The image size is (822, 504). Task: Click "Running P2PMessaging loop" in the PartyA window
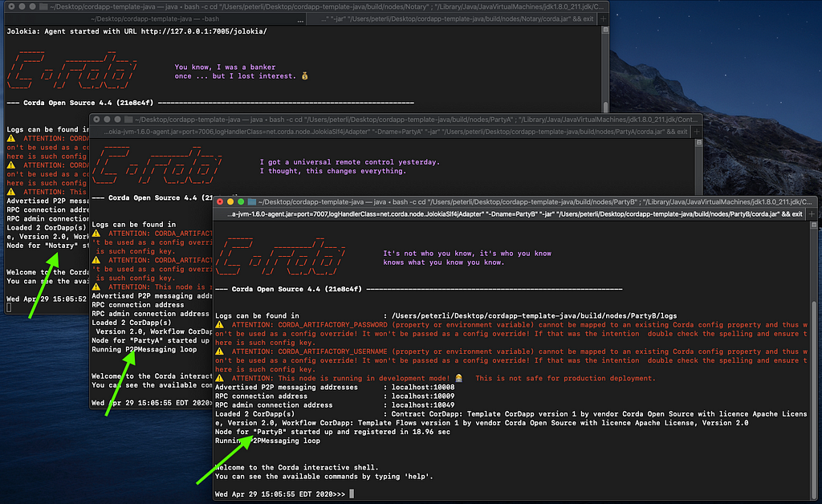click(144, 349)
